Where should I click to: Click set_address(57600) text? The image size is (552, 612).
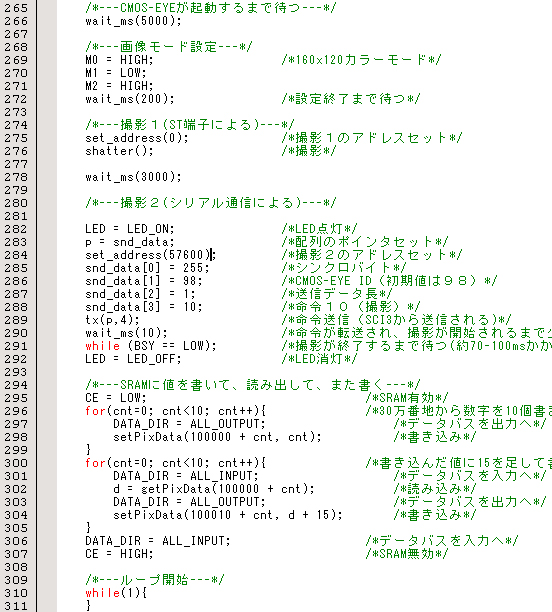click(148, 255)
